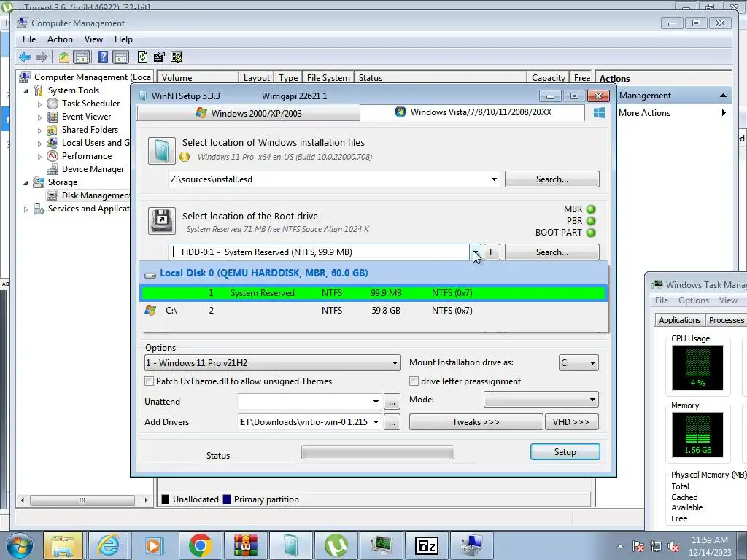The height and width of the screenshot is (560, 747).
Task: Switch to WinNTSetup taskbar icon
Action: [290, 545]
